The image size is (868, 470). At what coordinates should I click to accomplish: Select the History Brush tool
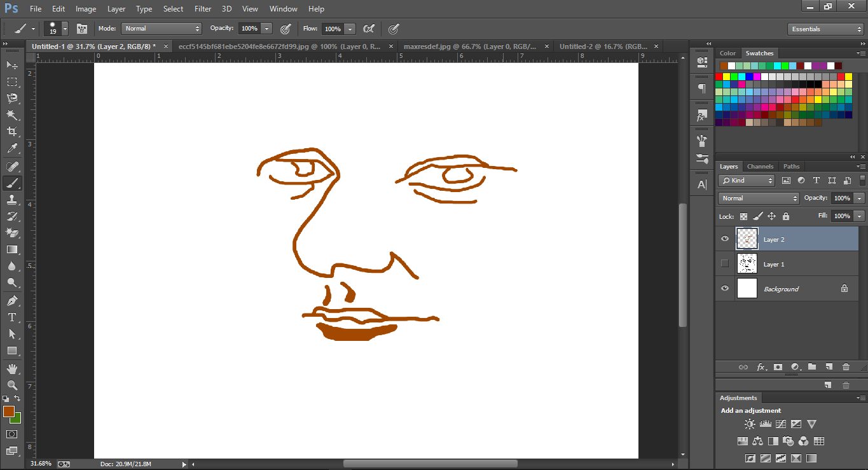pos(12,216)
